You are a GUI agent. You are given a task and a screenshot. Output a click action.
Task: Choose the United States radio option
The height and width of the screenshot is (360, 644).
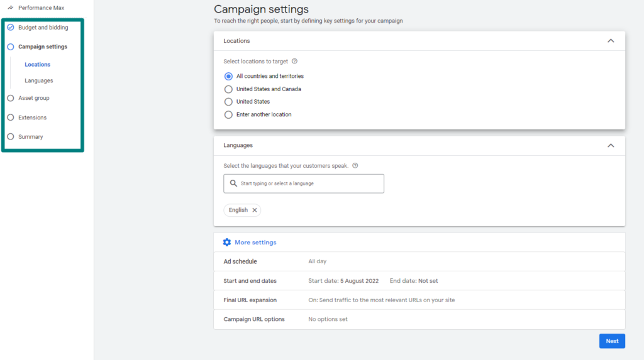coord(228,102)
